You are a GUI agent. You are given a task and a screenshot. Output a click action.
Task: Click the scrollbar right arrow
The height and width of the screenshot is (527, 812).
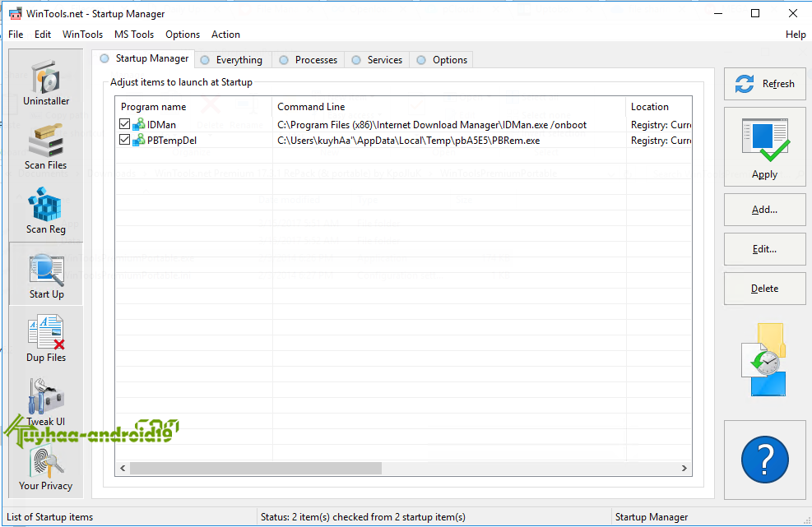click(684, 468)
